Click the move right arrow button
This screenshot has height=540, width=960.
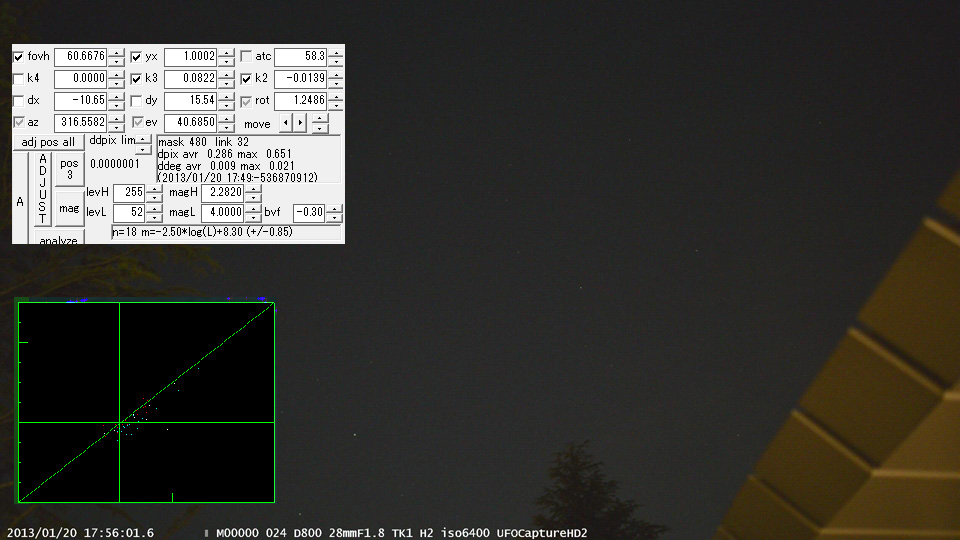299,122
